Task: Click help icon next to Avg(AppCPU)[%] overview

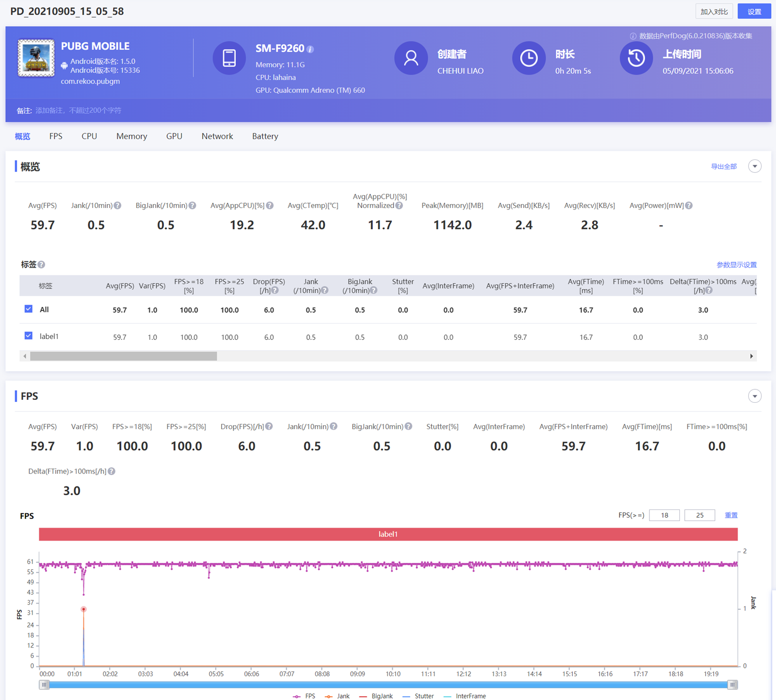Action: (270, 206)
